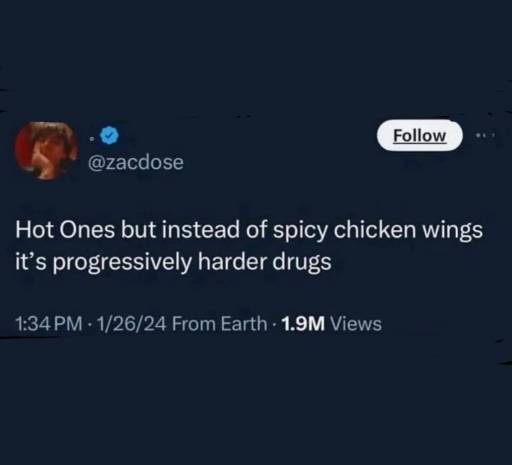Image resolution: width=512 pixels, height=465 pixels.
Task: Click the dot display name beside badge
Action: [x=91, y=137]
